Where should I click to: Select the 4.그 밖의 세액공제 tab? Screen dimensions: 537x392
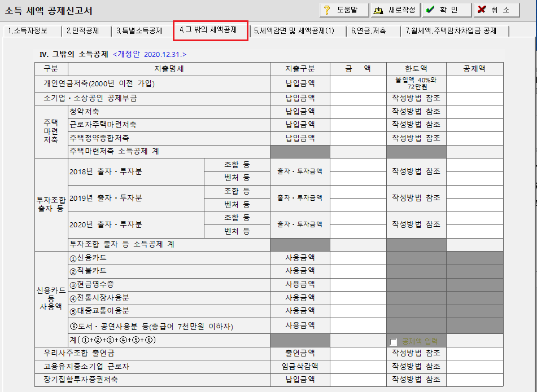click(x=208, y=30)
